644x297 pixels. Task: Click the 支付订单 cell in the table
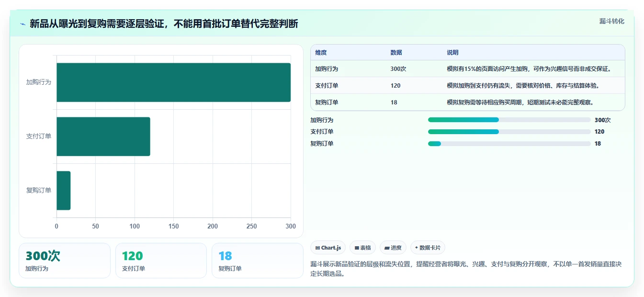pos(327,86)
